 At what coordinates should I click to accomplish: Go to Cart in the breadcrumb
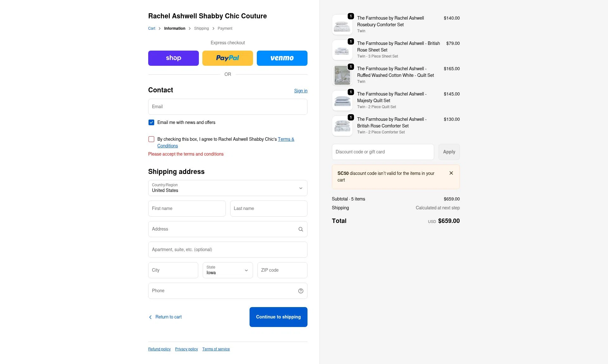pyautogui.click(x=152, y=28)
